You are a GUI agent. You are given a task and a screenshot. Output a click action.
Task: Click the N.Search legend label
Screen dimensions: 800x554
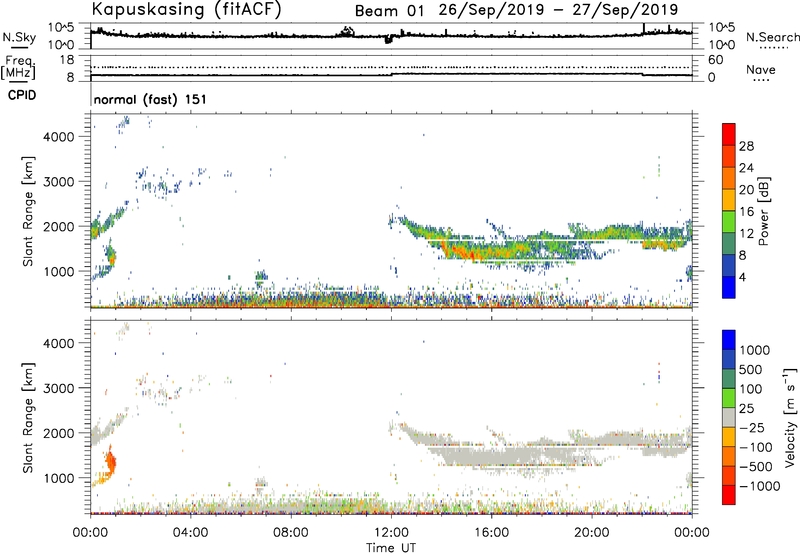772,37
